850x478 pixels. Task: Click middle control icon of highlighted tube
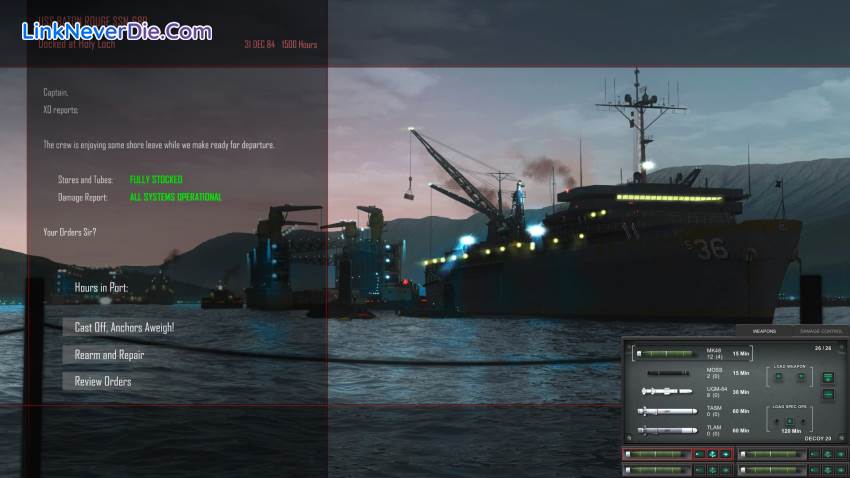click(712, 454)
